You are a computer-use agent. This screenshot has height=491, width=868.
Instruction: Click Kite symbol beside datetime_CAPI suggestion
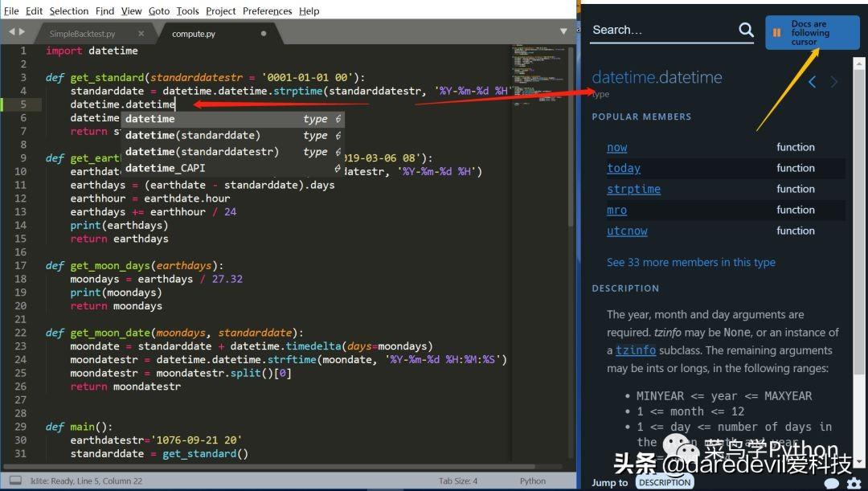point(338,168)
